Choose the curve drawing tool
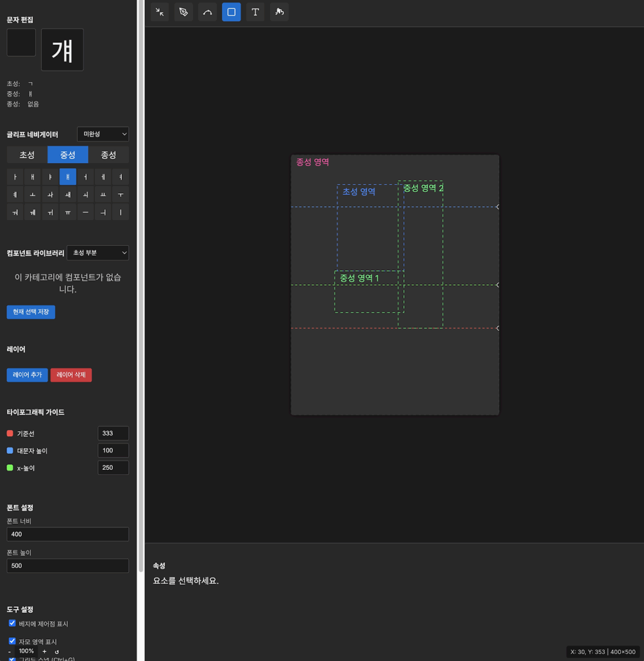The height and width of the screenshot is (661, 644). point(207,12)
